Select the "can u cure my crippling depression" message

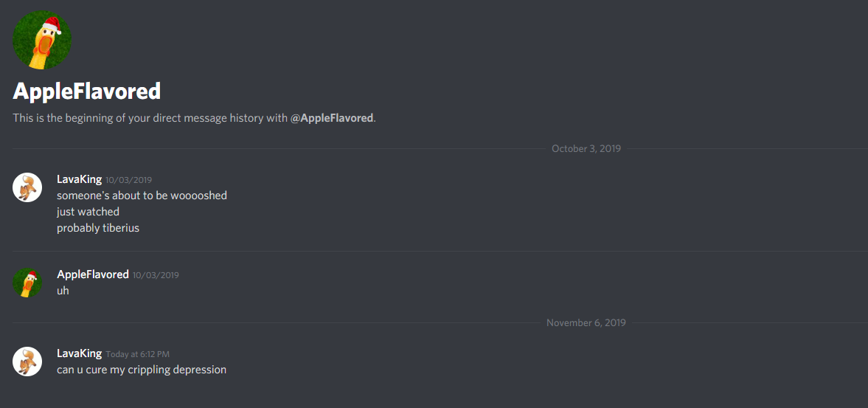(142, 369)
